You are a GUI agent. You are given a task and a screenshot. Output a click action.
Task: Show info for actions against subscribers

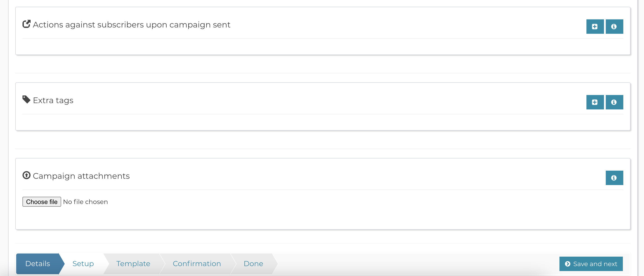click(614, 27)
